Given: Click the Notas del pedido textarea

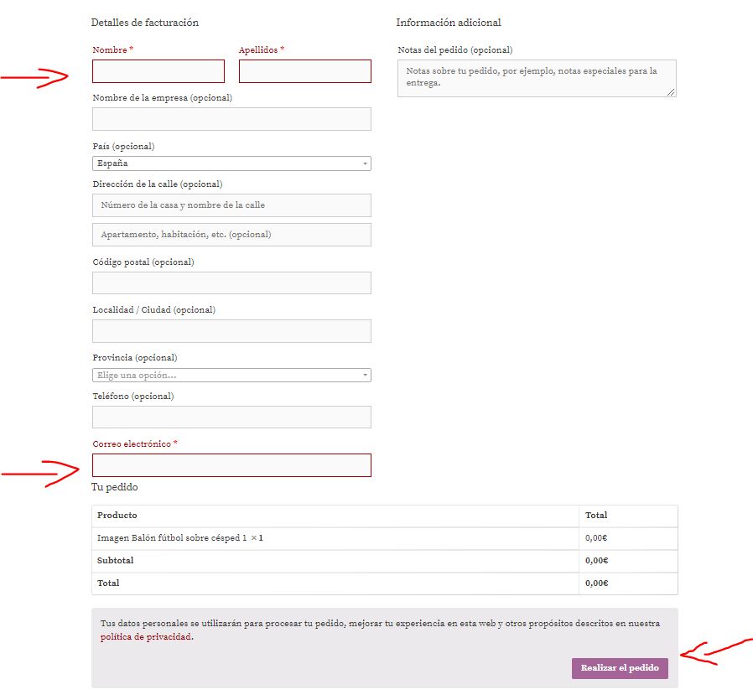Looking at the screenshot, I should coord(537,78).
